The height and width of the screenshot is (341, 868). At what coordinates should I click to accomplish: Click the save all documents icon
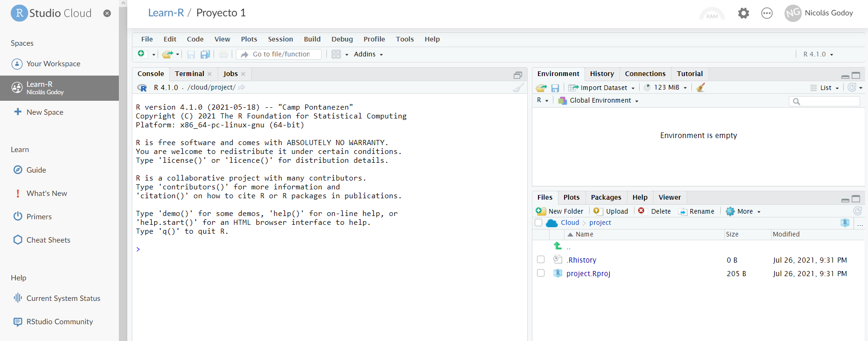[x=205, y=55]
